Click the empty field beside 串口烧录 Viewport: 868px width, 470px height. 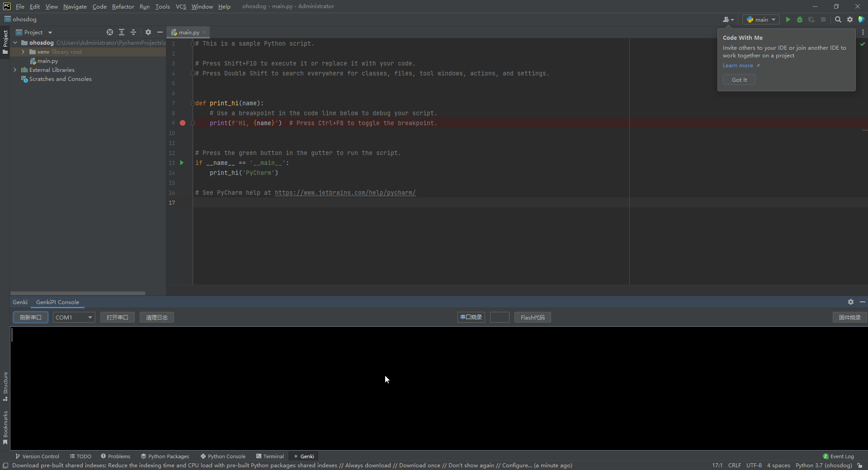pos(500,317)
